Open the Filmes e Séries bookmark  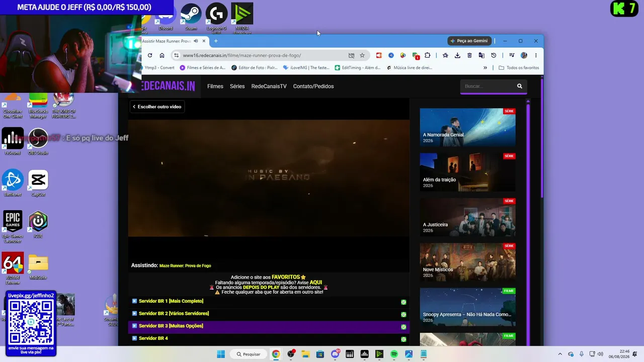(x=203, y=67)
